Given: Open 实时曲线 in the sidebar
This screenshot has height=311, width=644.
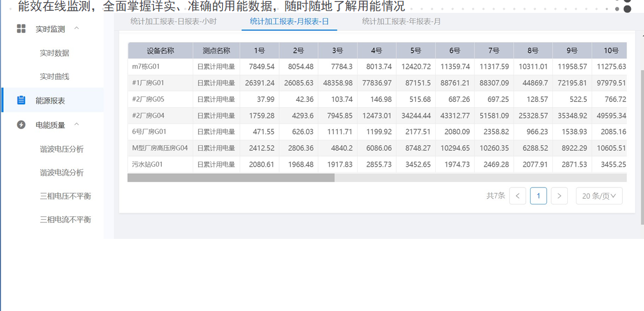Looking at the screenshot, I should click(55, 77).
